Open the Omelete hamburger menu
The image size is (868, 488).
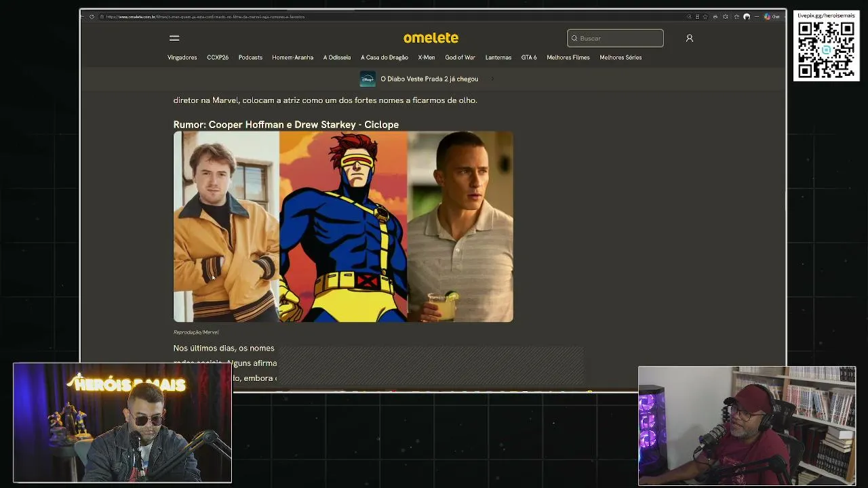[x=174, y=38]
